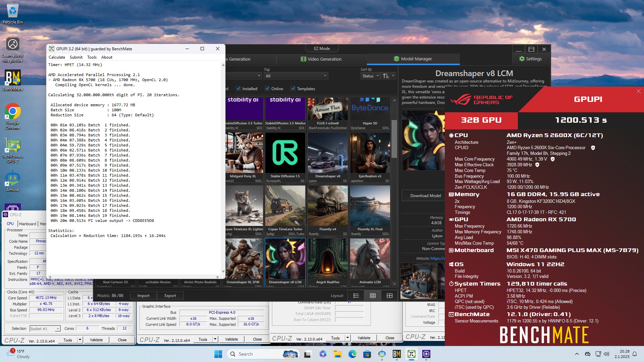Toggle the Templates filter checkbox
The image size is (644, 362).
tap(293, 89)
